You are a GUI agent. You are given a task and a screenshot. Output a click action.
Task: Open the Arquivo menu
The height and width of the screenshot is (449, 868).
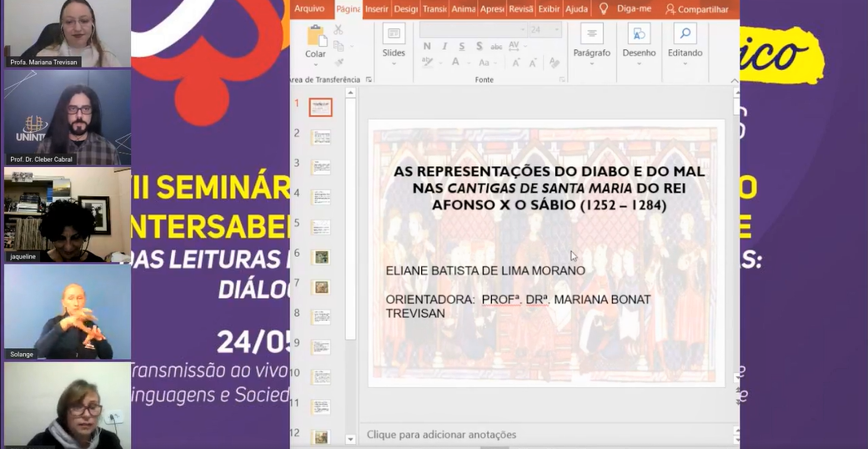309,9
